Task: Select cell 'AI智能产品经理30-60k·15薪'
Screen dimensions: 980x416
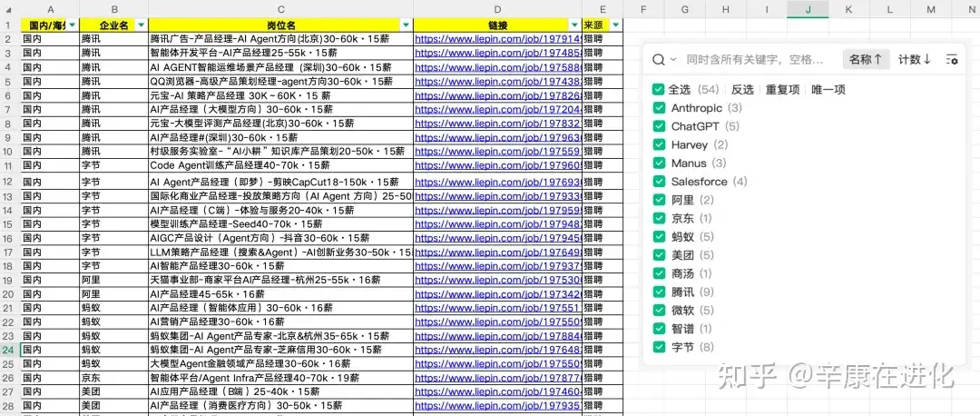Action: [280, 266]
